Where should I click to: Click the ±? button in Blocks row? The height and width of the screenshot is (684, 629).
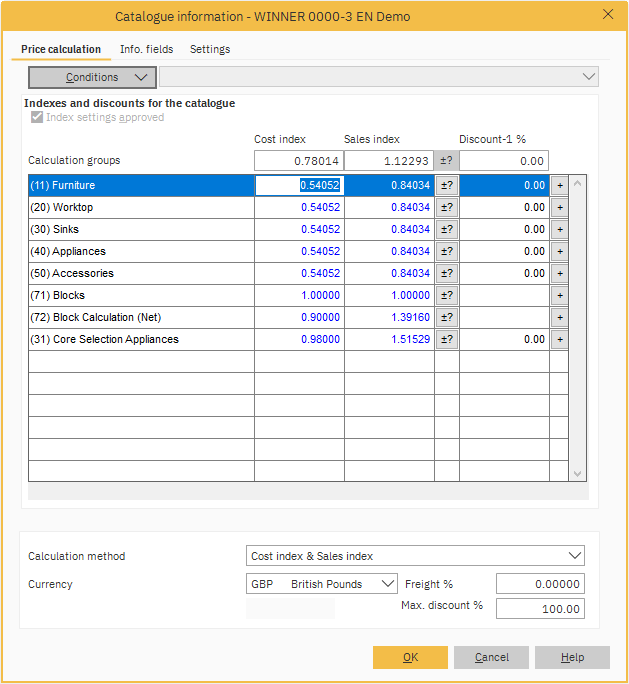click(447, 295)
